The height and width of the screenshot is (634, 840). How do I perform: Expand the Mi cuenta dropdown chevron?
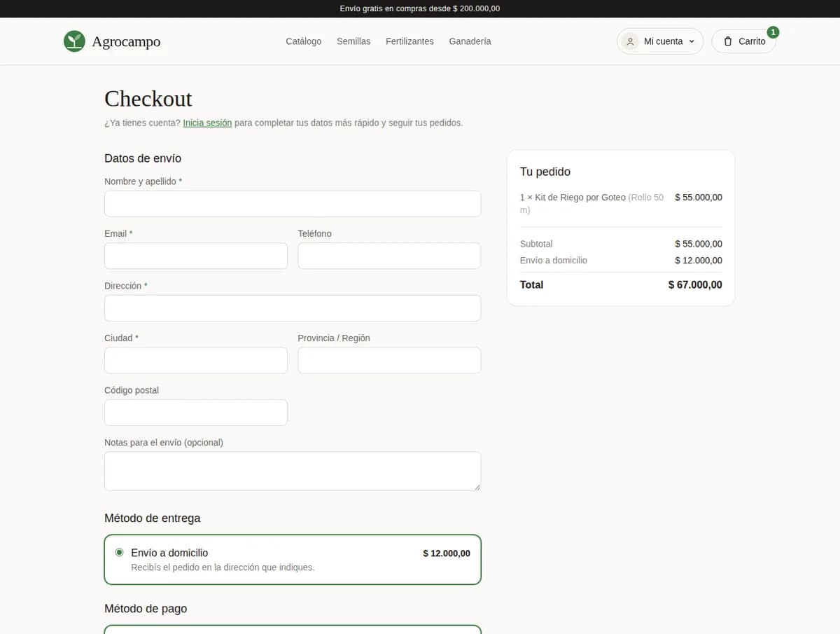(x=692, y=41)
